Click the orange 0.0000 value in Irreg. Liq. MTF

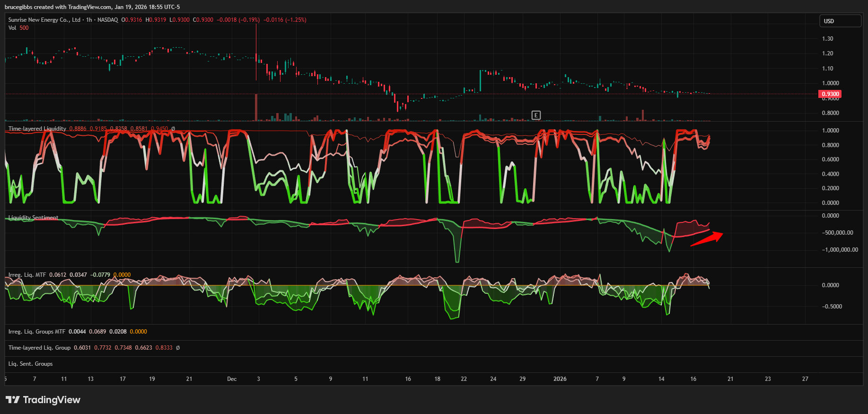(x=122, y=275)
